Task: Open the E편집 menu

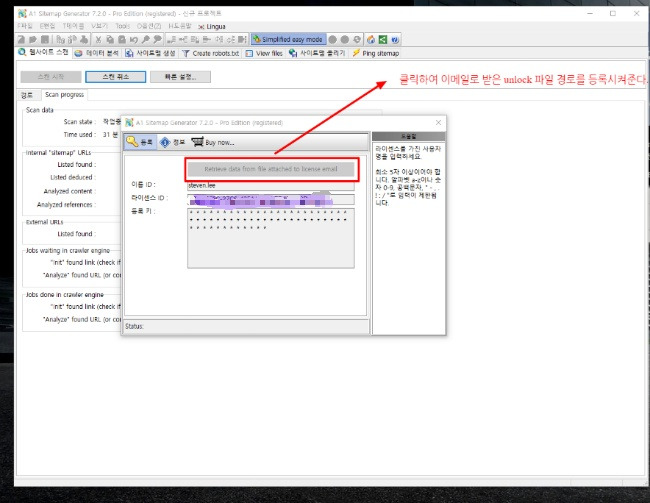Action: [47, 26]
